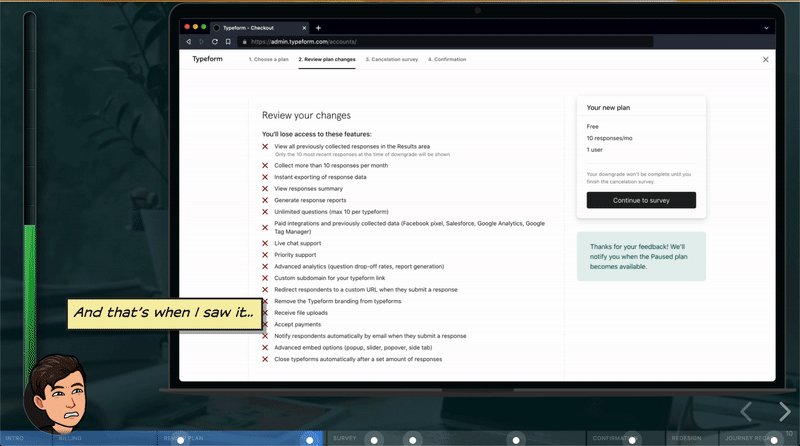Click the Typeform favicon on the browser tab
800x446 pixels.
tap(216, 28)
